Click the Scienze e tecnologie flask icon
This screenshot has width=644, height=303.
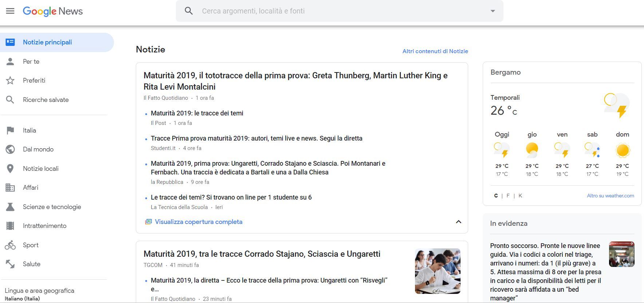click(x=10, y=207)
